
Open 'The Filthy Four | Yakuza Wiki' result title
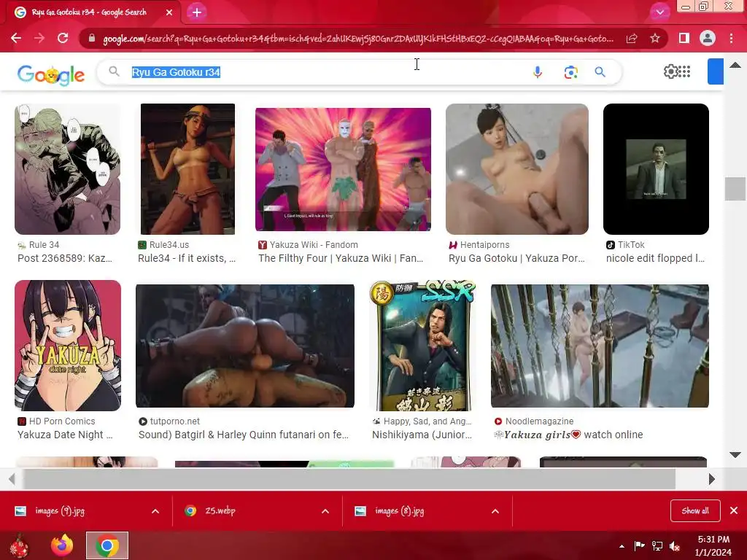click(x=341, y=258)
